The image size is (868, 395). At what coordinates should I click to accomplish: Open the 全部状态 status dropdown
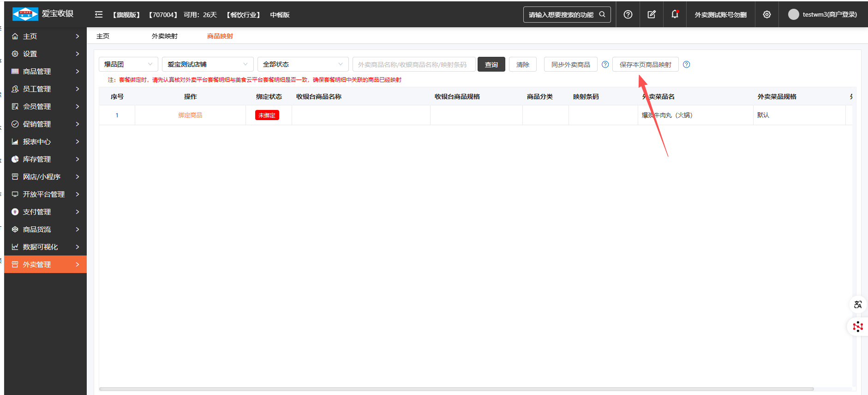pos(303,64)
